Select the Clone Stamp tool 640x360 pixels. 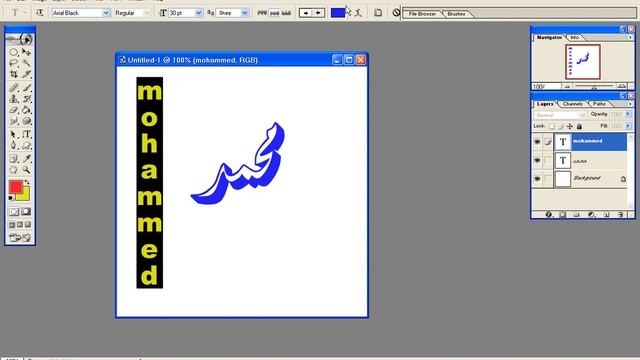(13, 99)
